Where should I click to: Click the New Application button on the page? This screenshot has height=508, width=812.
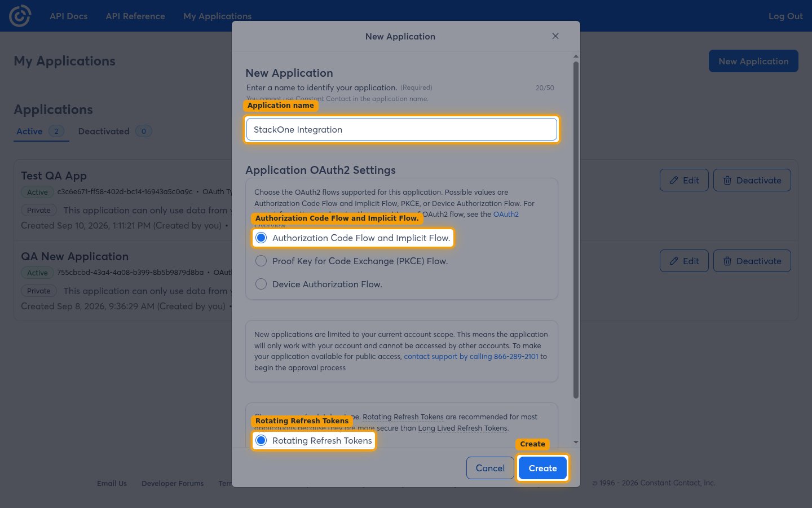[753, 61]
